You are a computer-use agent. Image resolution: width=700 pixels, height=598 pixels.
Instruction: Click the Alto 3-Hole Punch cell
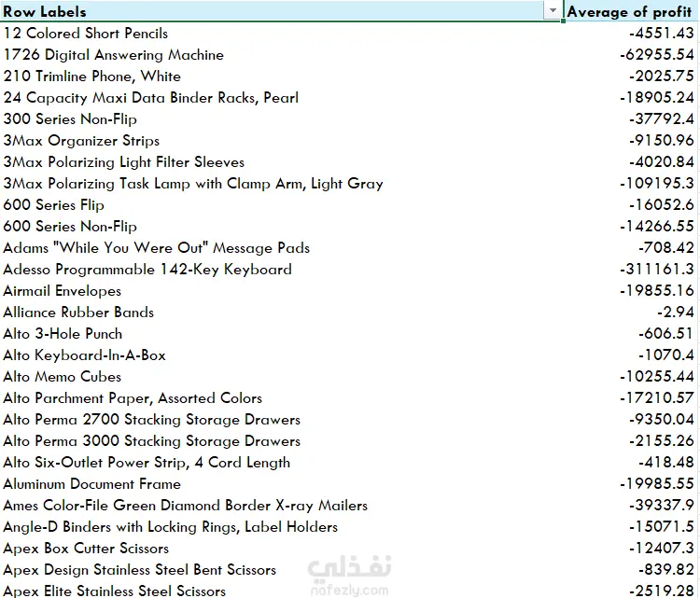pyautogui.click(x=63, y=334)
